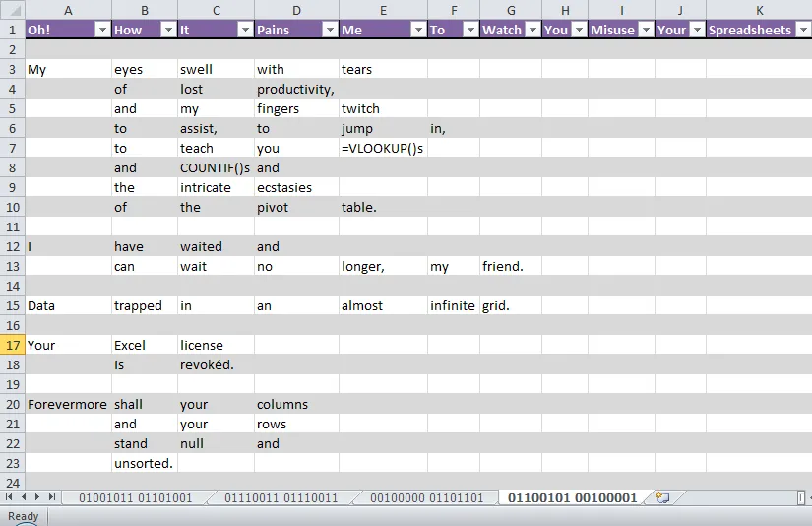Switch to sheet tab 01110011 01110011

[281, 498]
